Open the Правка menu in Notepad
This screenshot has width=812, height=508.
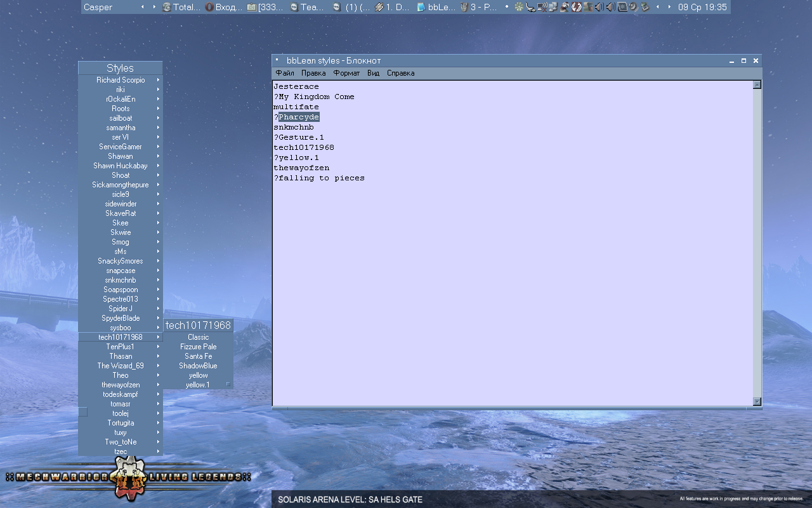pyautogui.click(x=313, y=73)
